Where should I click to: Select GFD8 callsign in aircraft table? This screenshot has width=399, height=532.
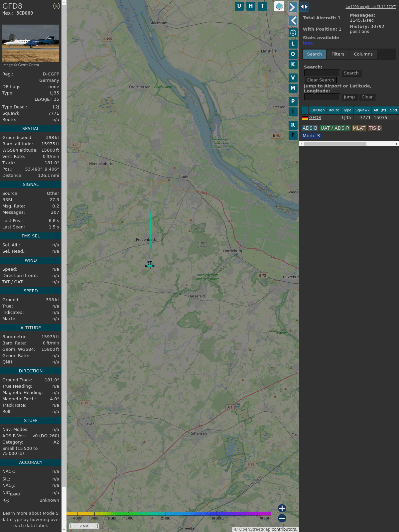point(315,118)
